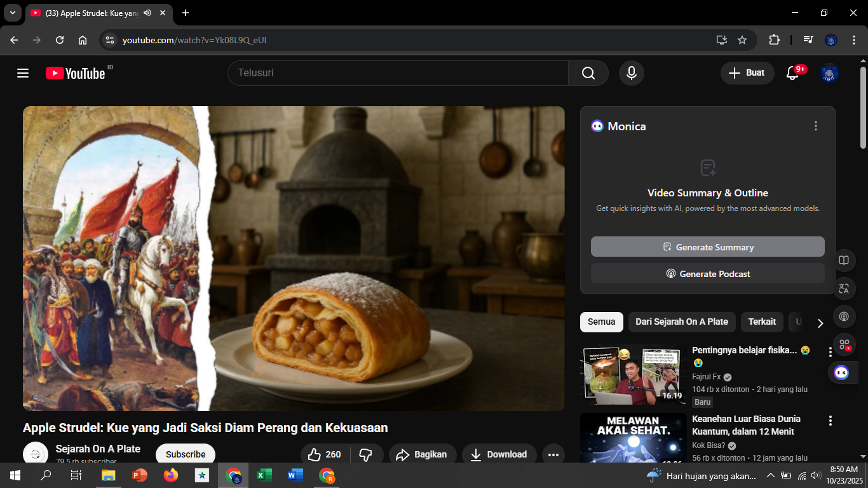Click the Buat create button
The width and height of the screenshot is (868, 488).
(747, 73)
